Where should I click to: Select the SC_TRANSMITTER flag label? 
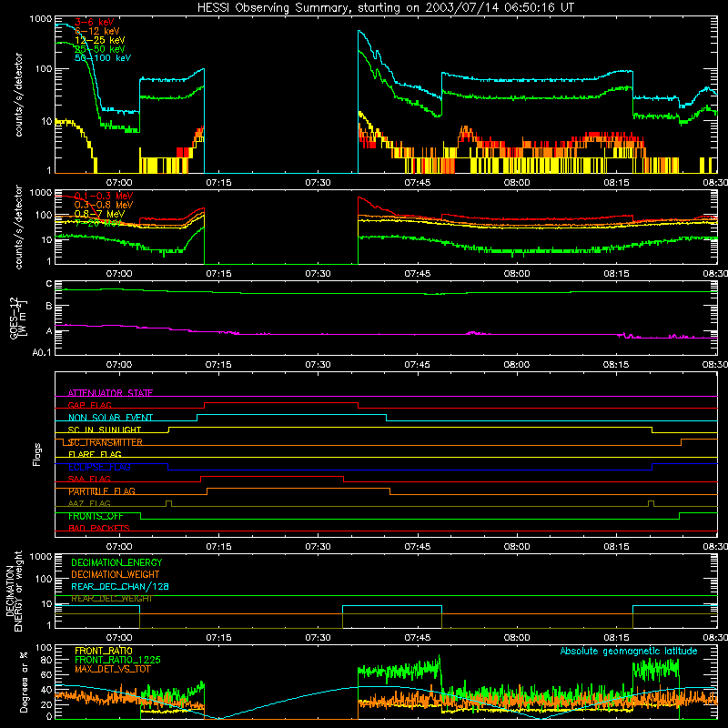tap(105, 442)
